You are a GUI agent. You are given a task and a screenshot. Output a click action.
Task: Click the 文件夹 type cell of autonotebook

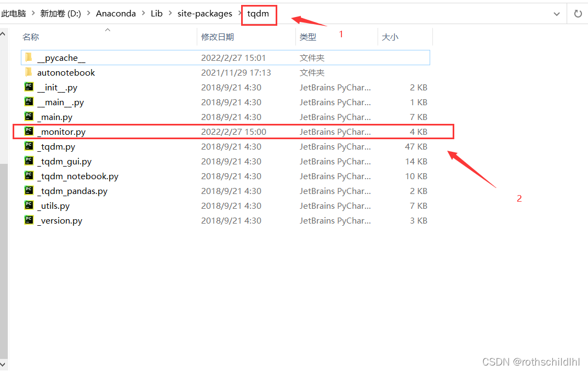(312, 72)
